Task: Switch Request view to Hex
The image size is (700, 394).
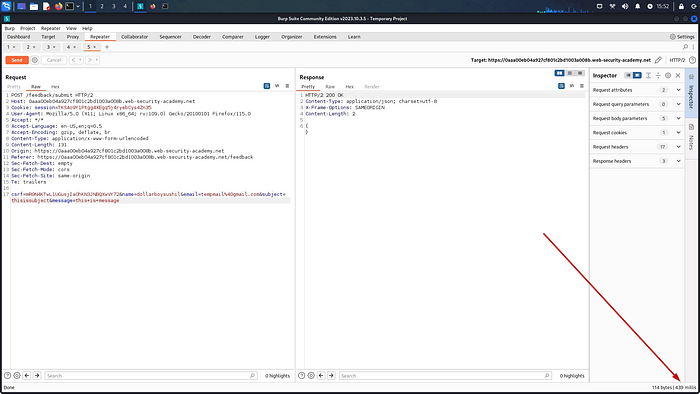Action: click(55, 87)
